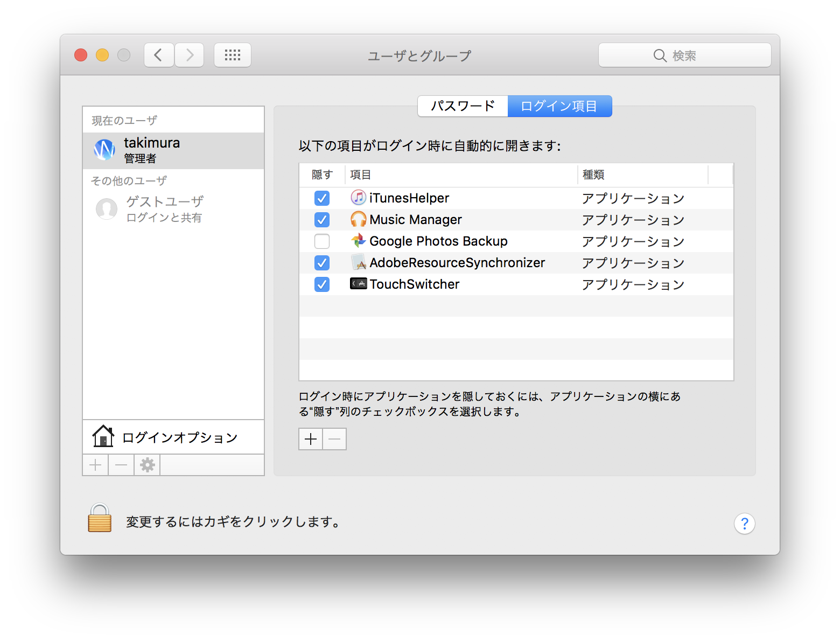The height and width of the screenshot is (641, 840).
Task: Click the house icon for login options
Action: click(x=103, y=436)
